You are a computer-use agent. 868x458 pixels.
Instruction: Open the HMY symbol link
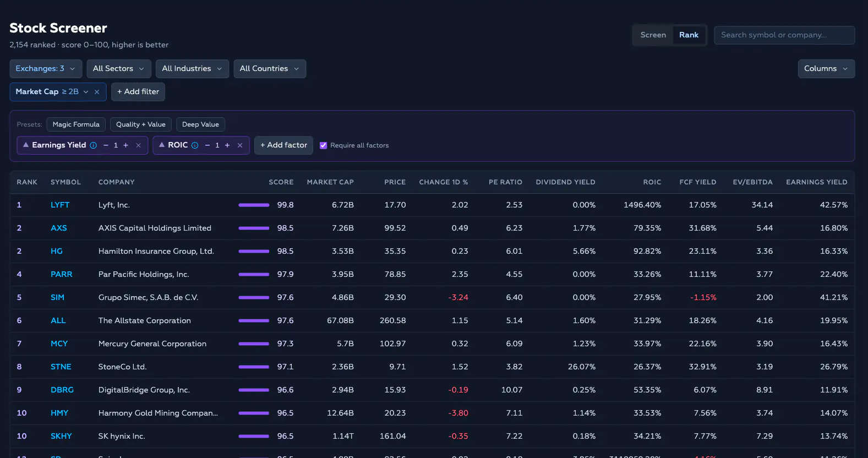click(59, 413)
